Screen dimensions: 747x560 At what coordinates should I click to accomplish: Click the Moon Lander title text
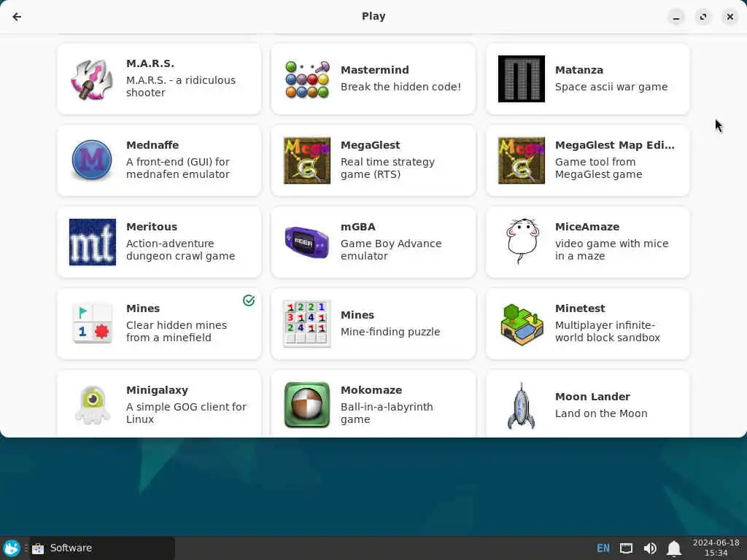[592, 397]
